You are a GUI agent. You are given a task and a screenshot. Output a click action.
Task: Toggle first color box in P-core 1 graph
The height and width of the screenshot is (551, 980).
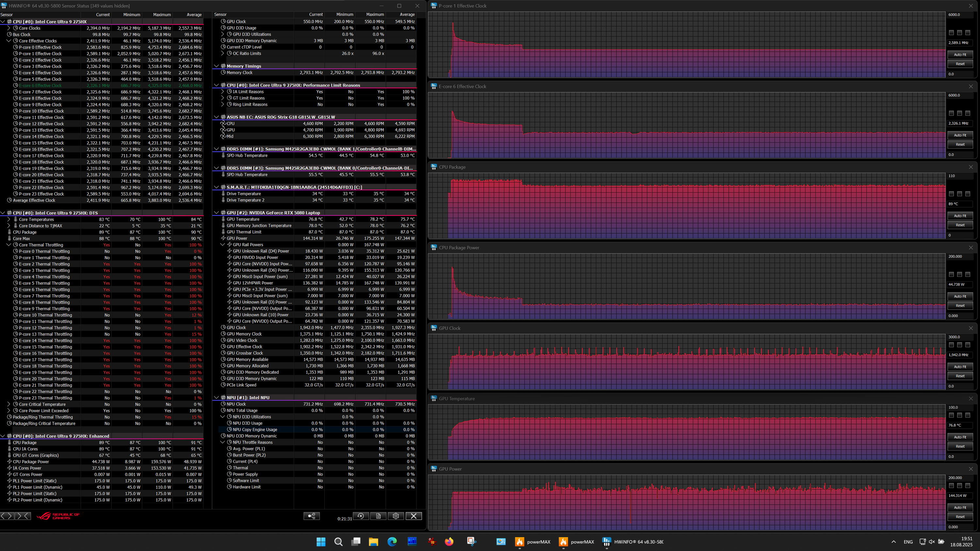(951, 33)
